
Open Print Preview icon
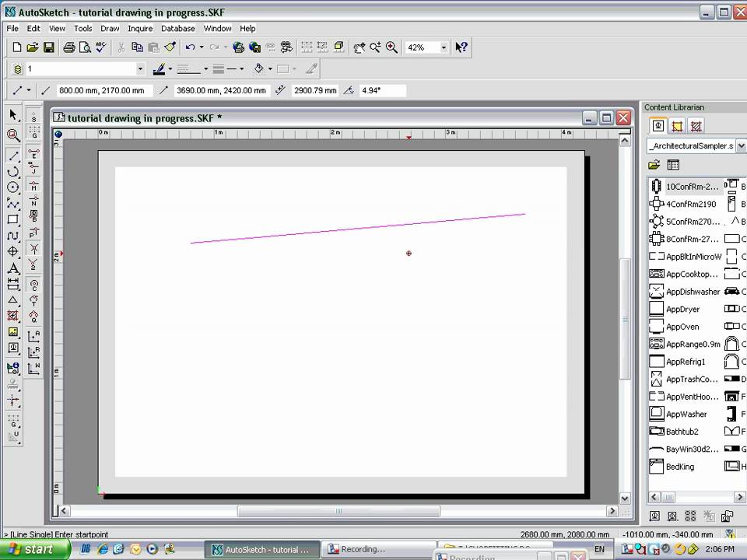[x=85, y=47]
